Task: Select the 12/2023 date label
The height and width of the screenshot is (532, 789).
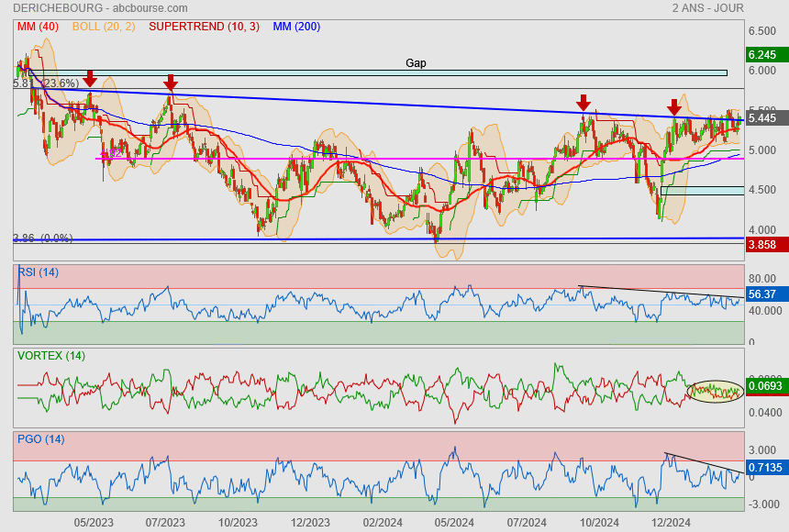Action: click(x=310, y=523)
